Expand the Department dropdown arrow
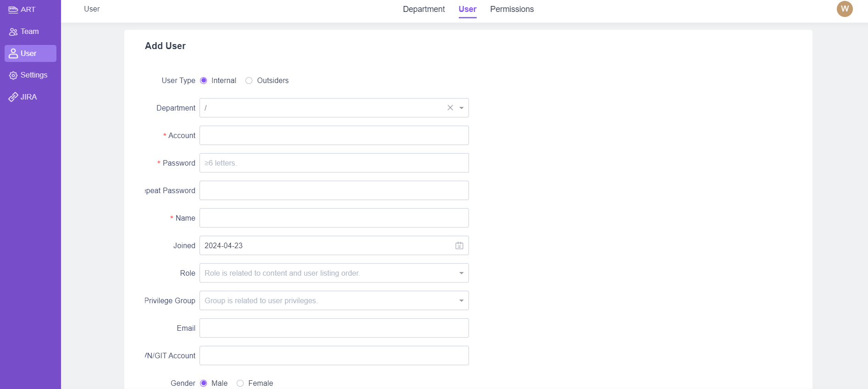 (462, 108)
